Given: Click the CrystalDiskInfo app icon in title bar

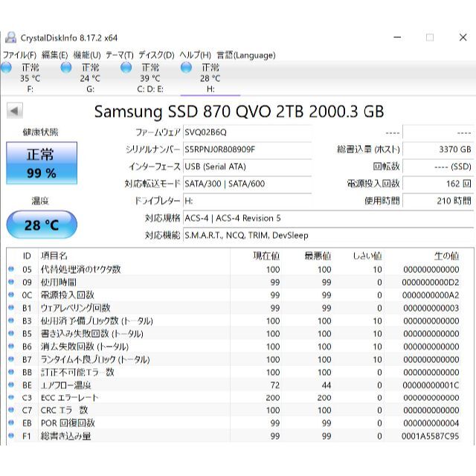Looking at the screenshot, I should (x=10, y=38).
